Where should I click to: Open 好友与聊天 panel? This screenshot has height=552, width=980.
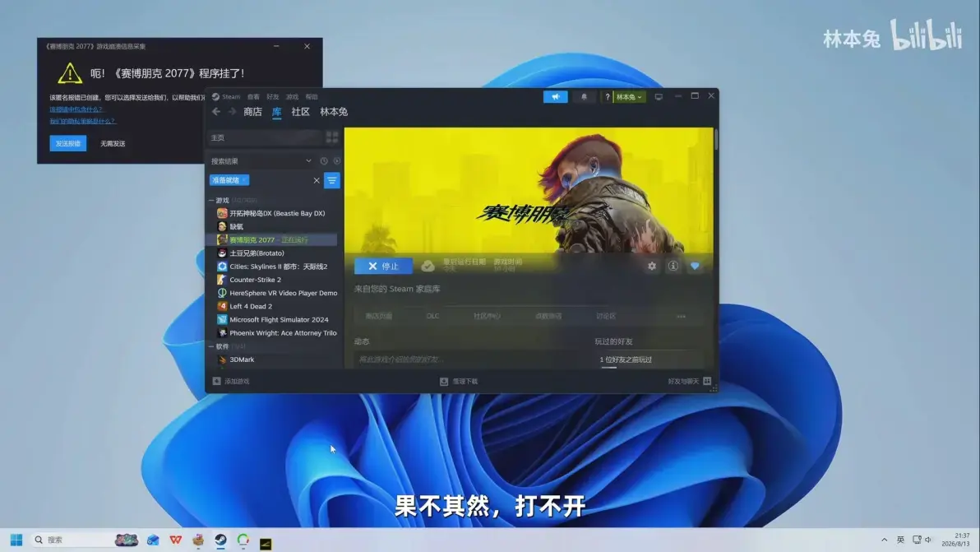(x=683, y=382)
